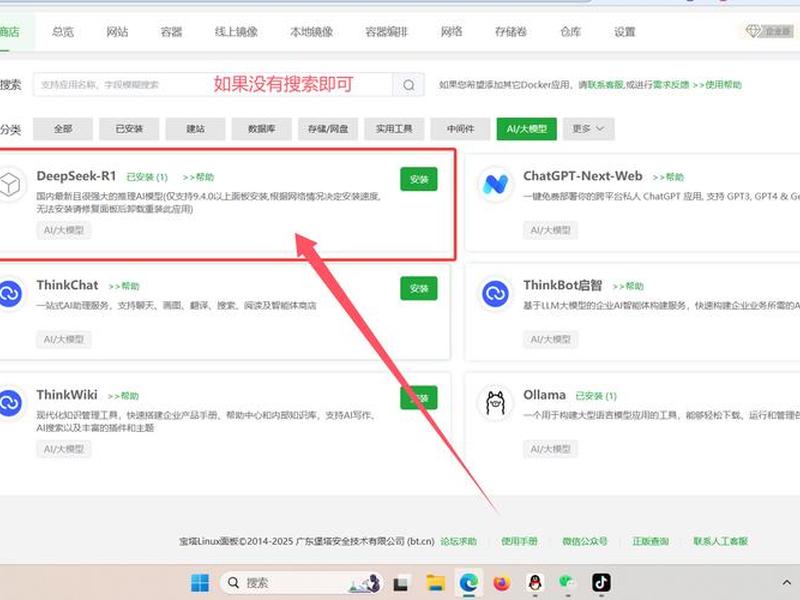Open the 论坛求助 footer link
The height and width of the screenshot is (600, 800).
coord(458,541)
